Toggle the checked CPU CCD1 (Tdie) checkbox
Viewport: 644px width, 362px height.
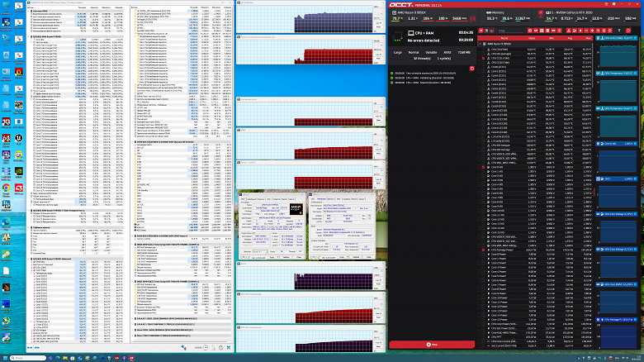click(483, 58)
